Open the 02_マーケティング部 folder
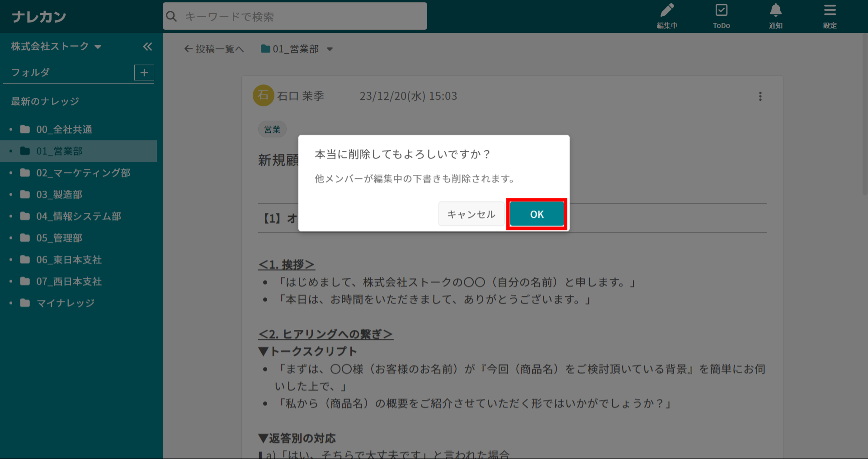868x459 pixels. [83, 173]
